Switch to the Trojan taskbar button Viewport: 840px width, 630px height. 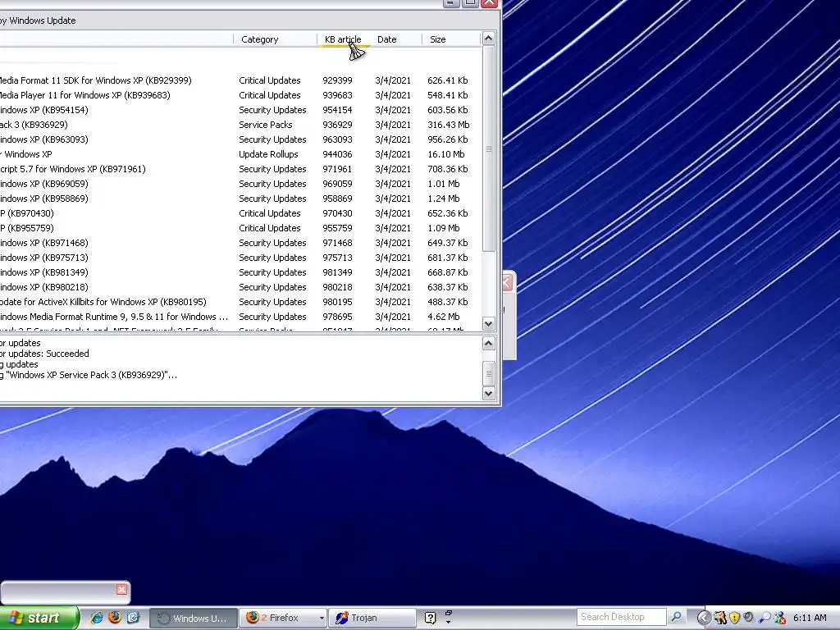coord(372,619)
